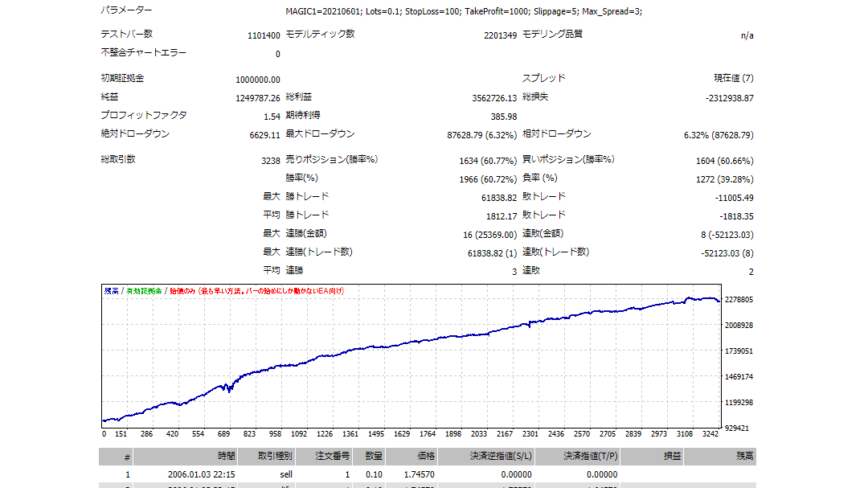
Task: Click the 注文番号 column header
Action: coord(325,457)
